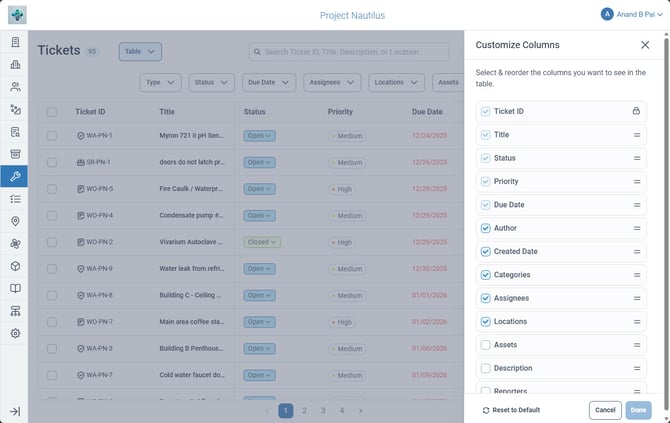Click the Priority column header
This screenshot has height=423, width=670.
click(340, 112)
